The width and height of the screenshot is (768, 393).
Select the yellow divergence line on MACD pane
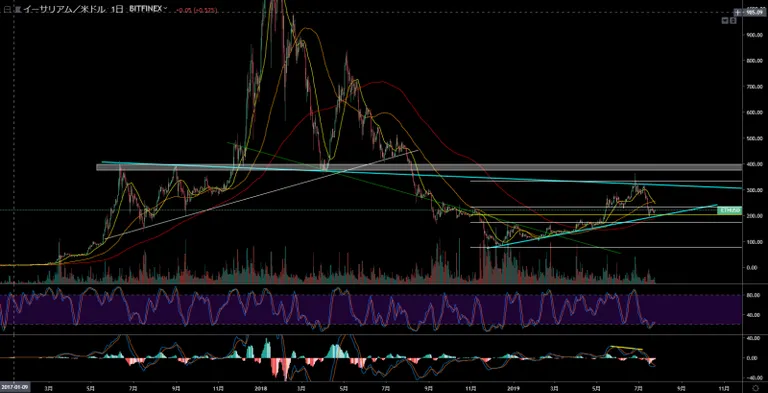(x=625, y=348)
